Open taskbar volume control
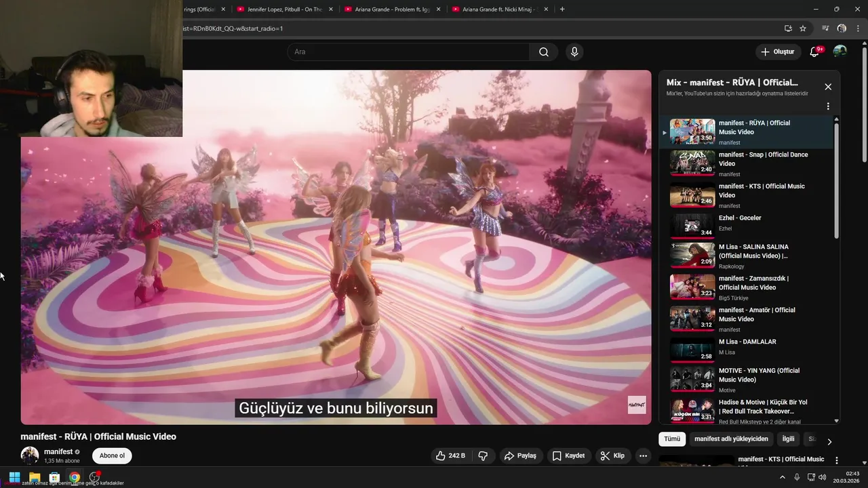 coord(822,477)
